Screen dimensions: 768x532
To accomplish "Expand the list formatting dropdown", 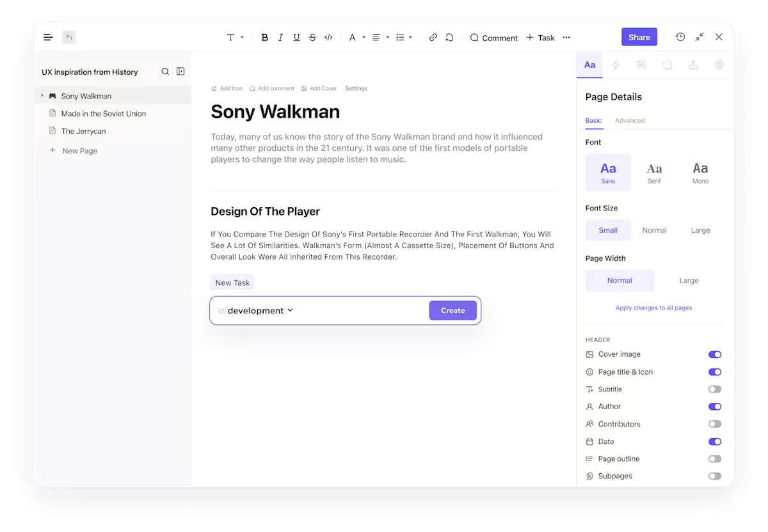I will pyautogui.click(x=410, y=37).
